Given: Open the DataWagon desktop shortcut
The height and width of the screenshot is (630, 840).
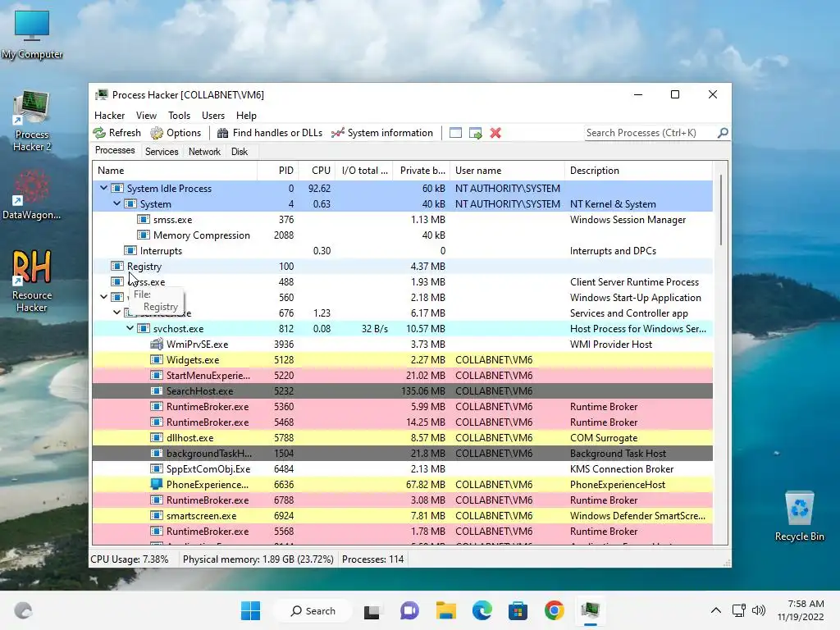Looking at the screenshot, I should click(x=32, y=195).
